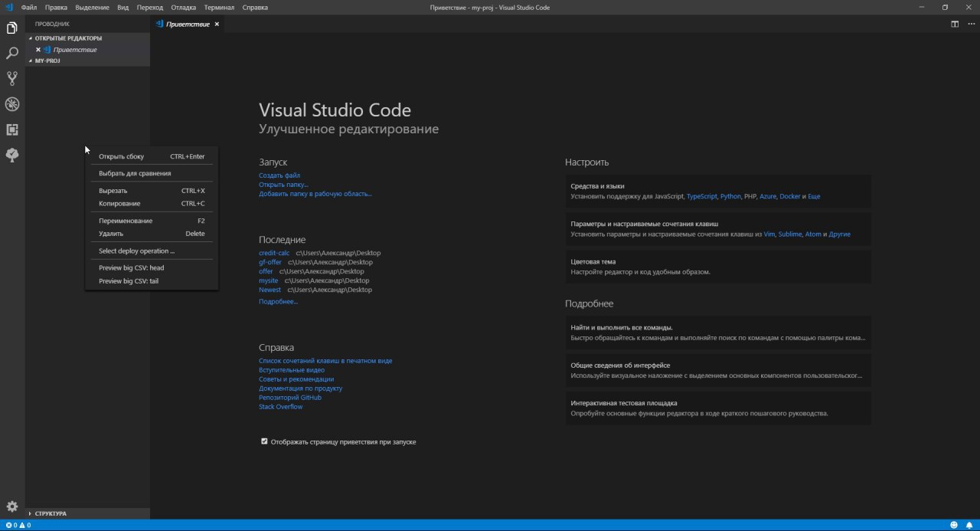Click the TypeScript language support link

coord(702,196)
